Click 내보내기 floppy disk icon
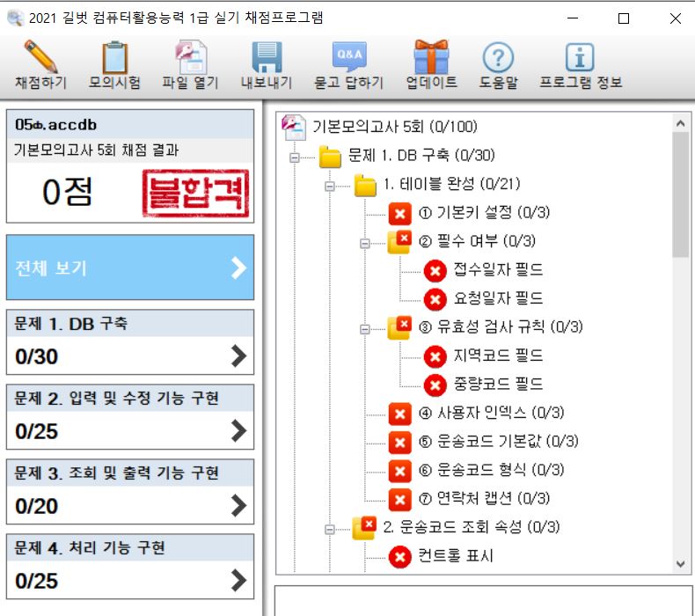This screenshot has width=695, height=616. coord(267,58)
